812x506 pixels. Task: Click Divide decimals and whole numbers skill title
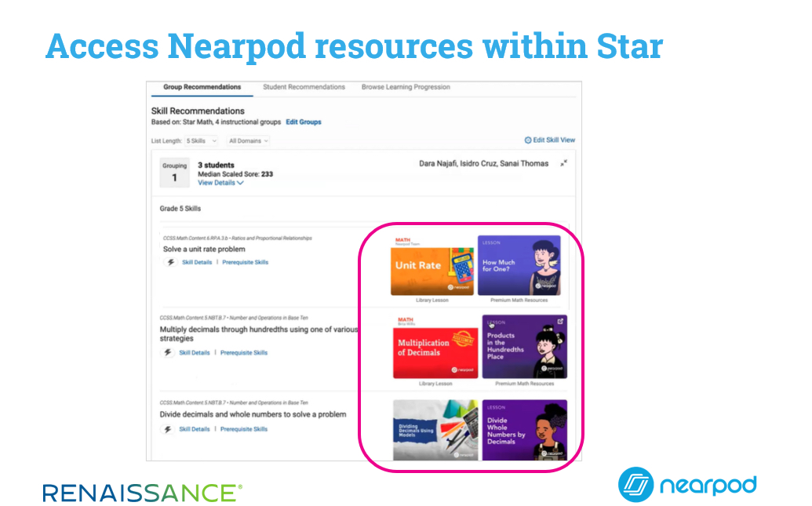253,414
